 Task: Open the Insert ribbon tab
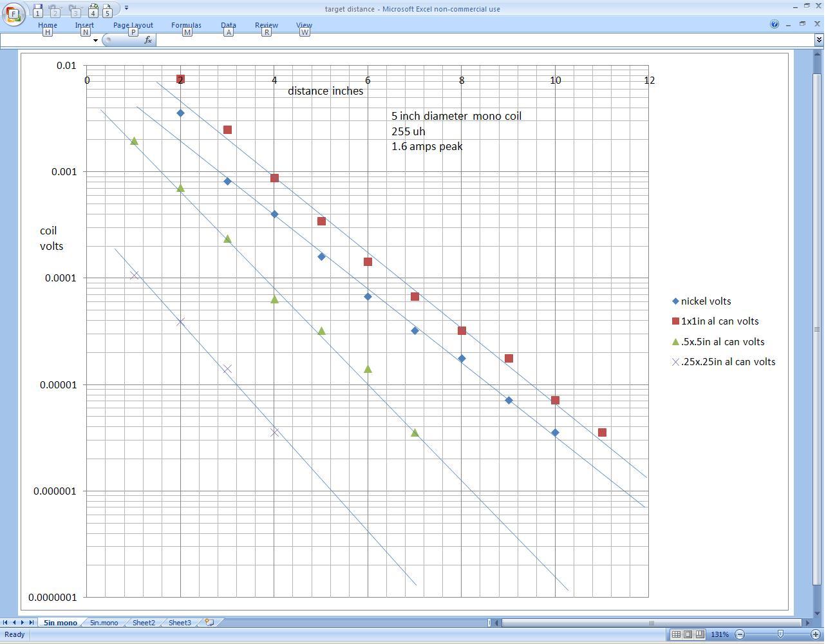84,25
